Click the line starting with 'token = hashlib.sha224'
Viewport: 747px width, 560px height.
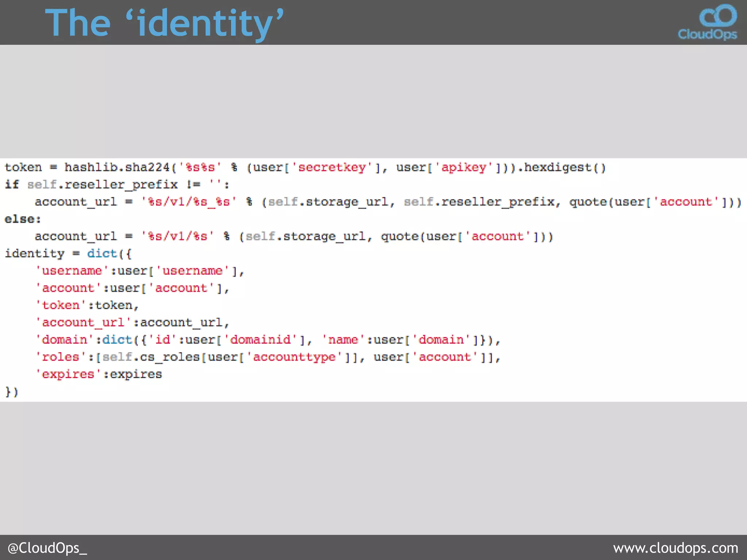305,167
